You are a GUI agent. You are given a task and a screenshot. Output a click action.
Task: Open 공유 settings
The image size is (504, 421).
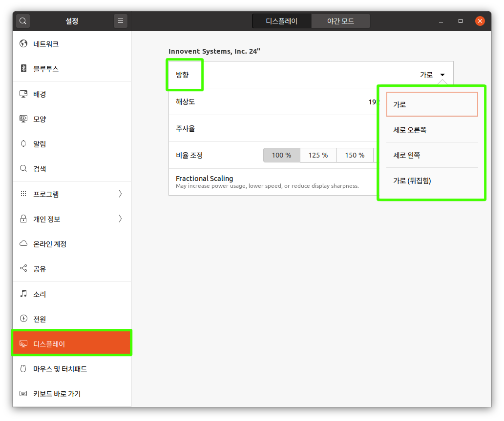click(72, 268)
